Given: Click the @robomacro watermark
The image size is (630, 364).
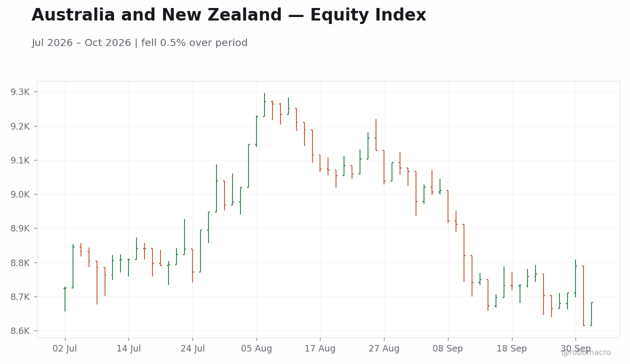Looking at the screenshot, I should 586,352.
